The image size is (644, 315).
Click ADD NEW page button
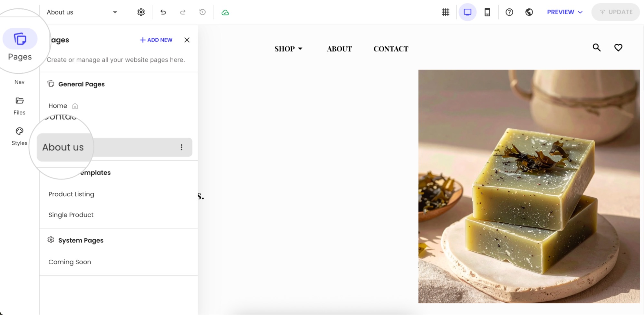(x=156, y=40)
